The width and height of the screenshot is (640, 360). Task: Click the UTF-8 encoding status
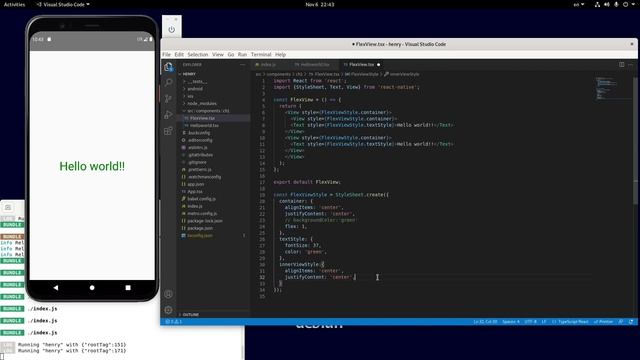(530, 322)
